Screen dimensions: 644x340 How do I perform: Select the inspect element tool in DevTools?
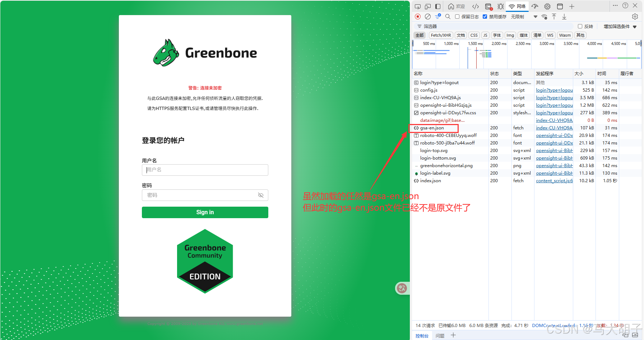coord(417,6)
